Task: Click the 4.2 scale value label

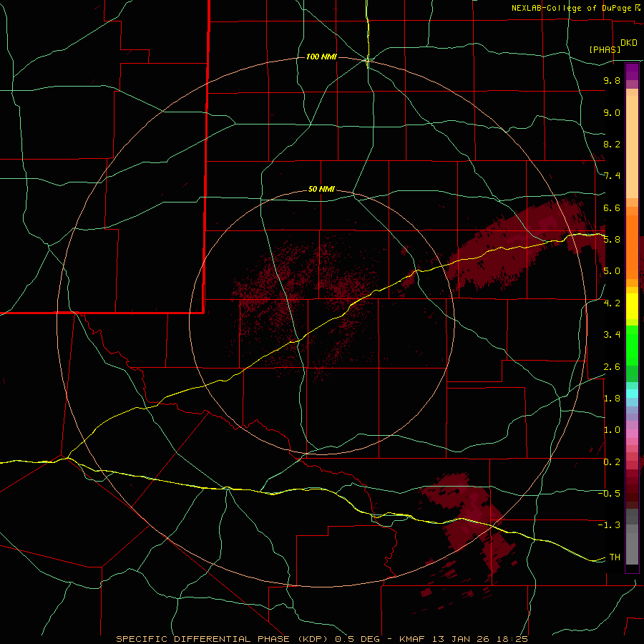Action: click(x=612, y=303)
